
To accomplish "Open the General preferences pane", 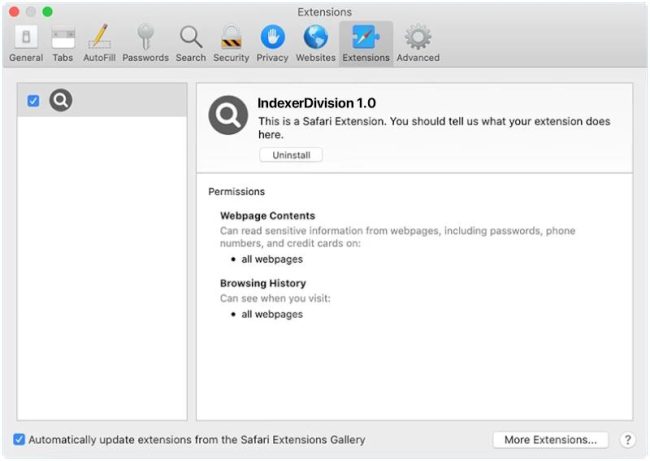I will tap(25, 43).
